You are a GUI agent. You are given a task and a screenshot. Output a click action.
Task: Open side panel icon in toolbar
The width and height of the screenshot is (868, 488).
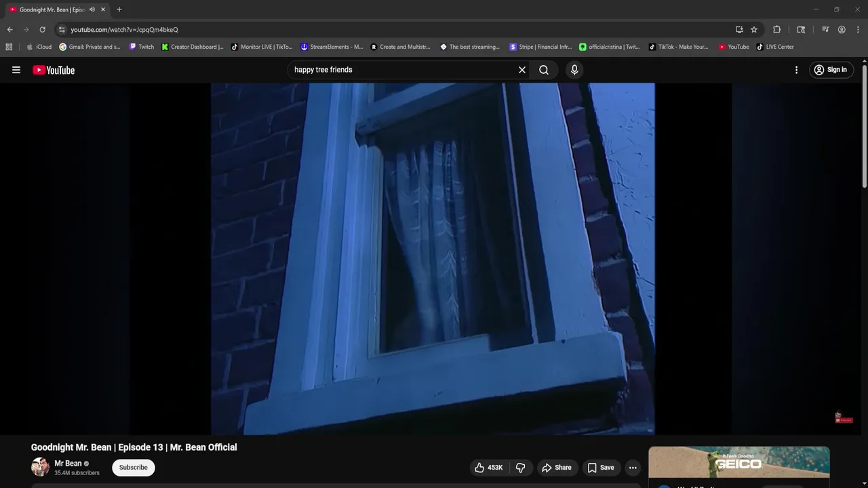(x=801, y=30)
